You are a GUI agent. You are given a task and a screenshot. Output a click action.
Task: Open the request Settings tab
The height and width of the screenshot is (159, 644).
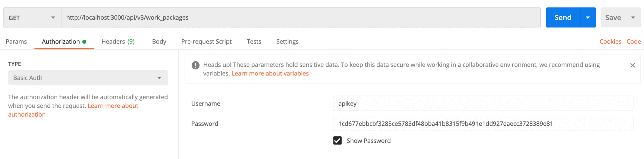287,42
